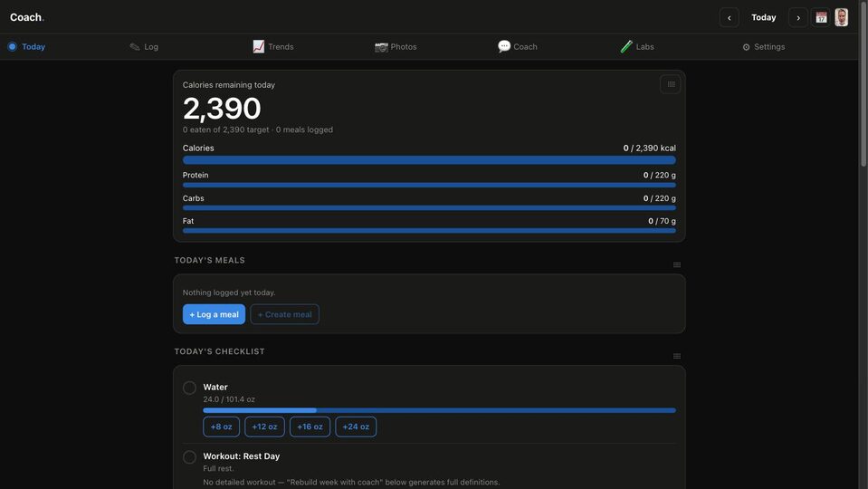Open the Today's Meals section menu icon
Screen dimensions: 868x489
(676, 264)
